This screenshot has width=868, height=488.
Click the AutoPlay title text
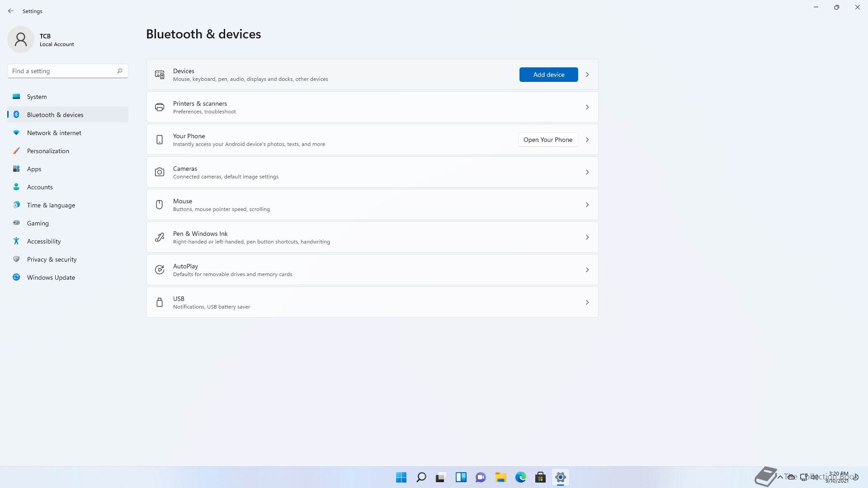[x=185, y=266]
